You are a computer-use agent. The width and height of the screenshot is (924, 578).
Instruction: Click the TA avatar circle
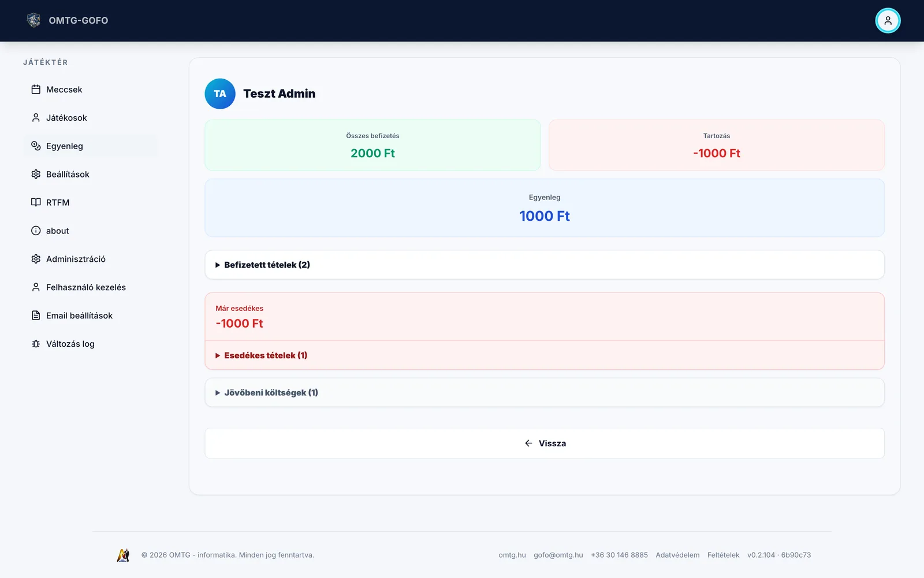[220, 94]
